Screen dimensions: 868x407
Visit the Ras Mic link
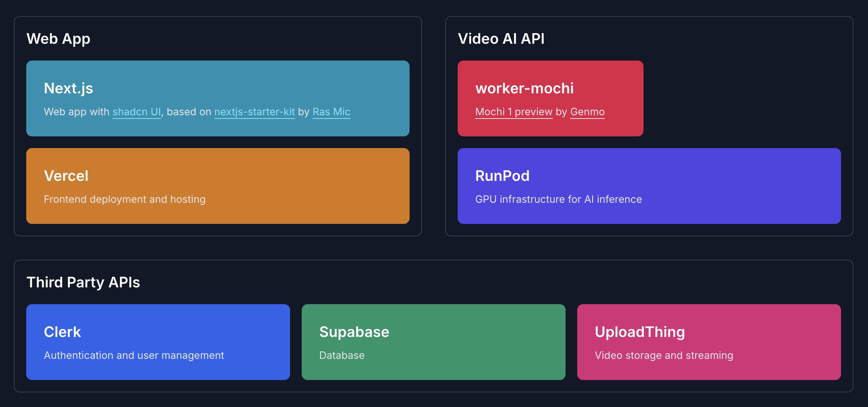(x=331, y=112)
